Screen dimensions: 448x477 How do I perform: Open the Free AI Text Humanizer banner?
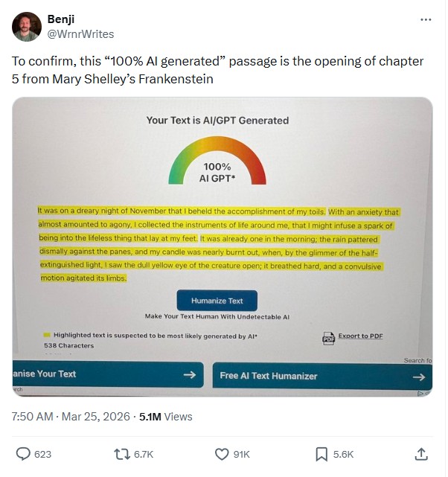tap(321, 376)
